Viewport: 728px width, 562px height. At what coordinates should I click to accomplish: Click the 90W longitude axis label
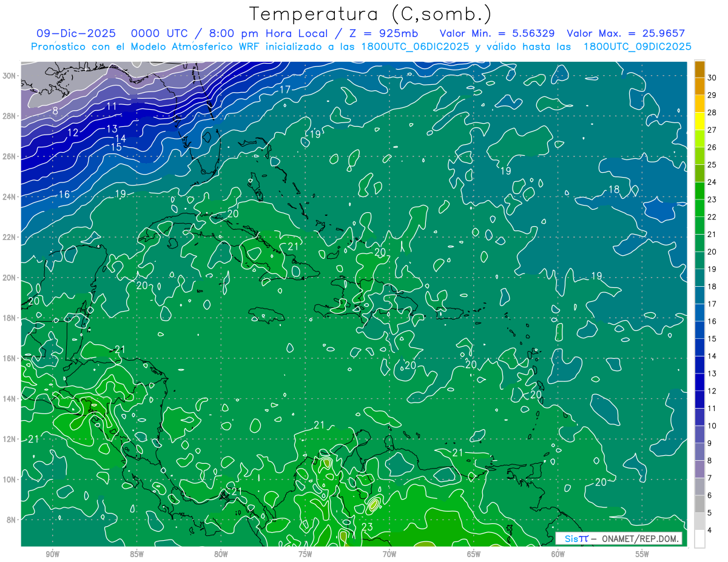pos(52,554)
